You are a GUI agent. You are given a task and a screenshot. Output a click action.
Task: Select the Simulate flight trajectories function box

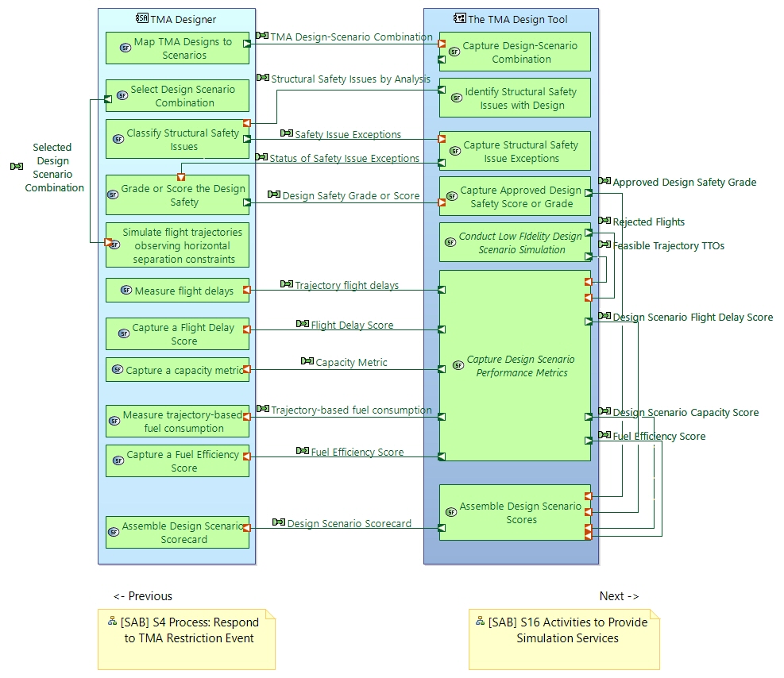pos(177,245)
